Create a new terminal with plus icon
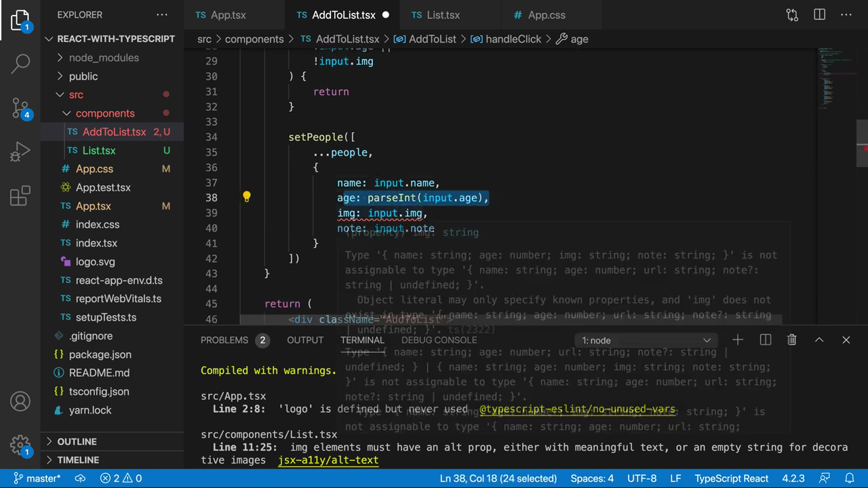Viewport: 868px width, 488px height. click(x=738, y=340)
